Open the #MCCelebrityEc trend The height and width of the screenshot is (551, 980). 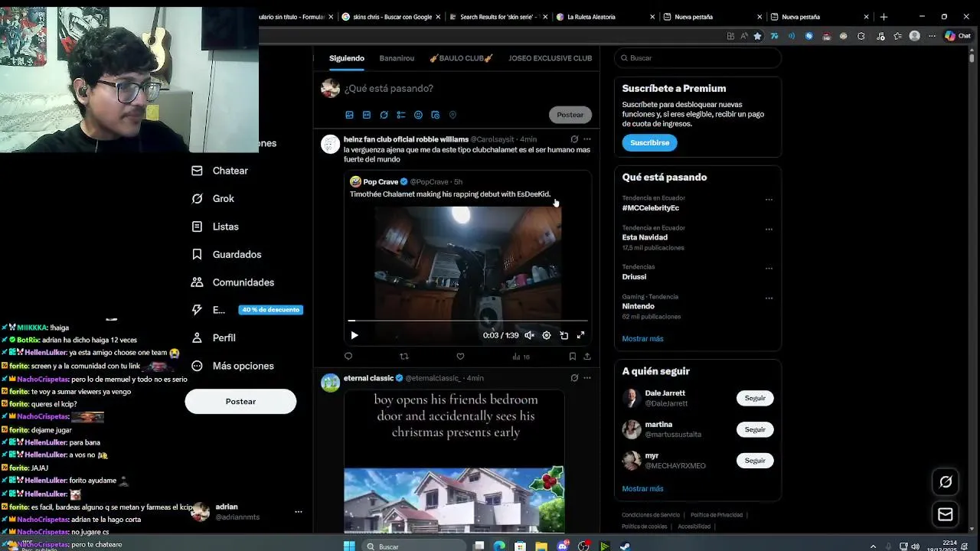tap(650, 208)
